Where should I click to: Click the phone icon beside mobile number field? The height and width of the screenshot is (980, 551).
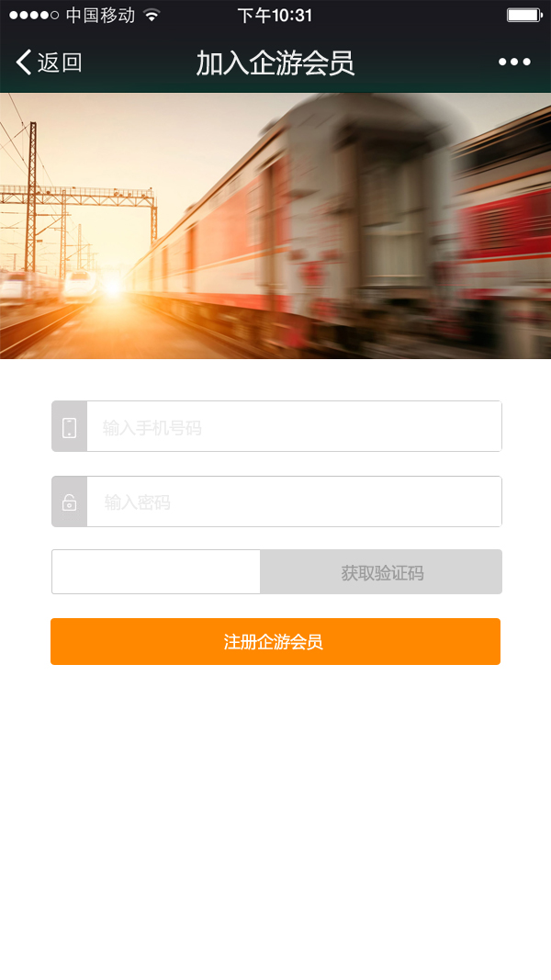click(x=70, y=427)
